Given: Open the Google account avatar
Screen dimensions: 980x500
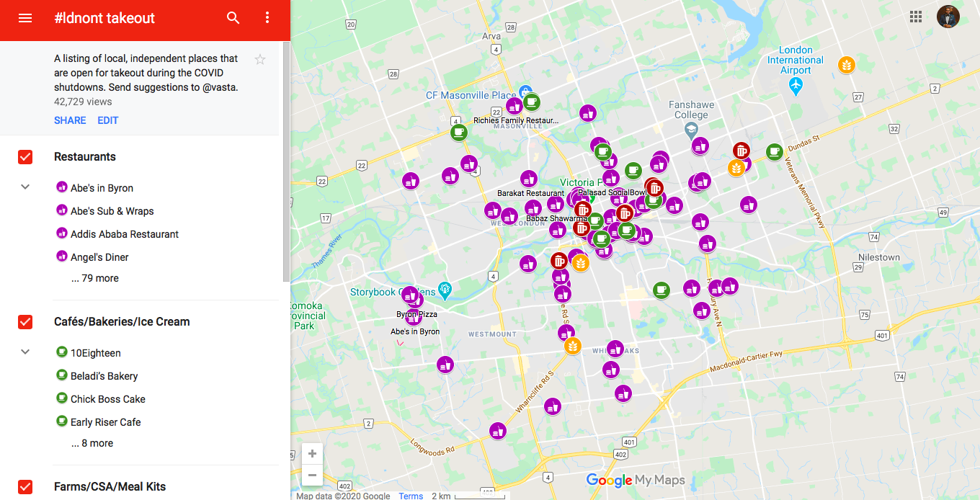Looking at the screenshot, I should [948, 17].
